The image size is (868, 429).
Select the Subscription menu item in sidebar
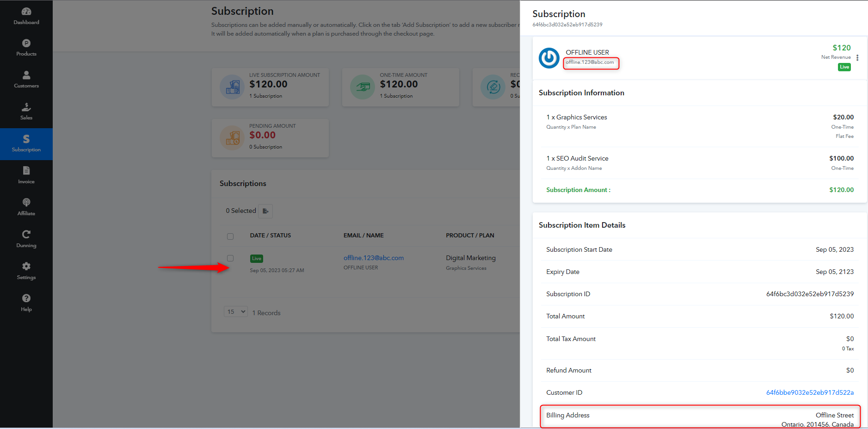coord(26,144)
